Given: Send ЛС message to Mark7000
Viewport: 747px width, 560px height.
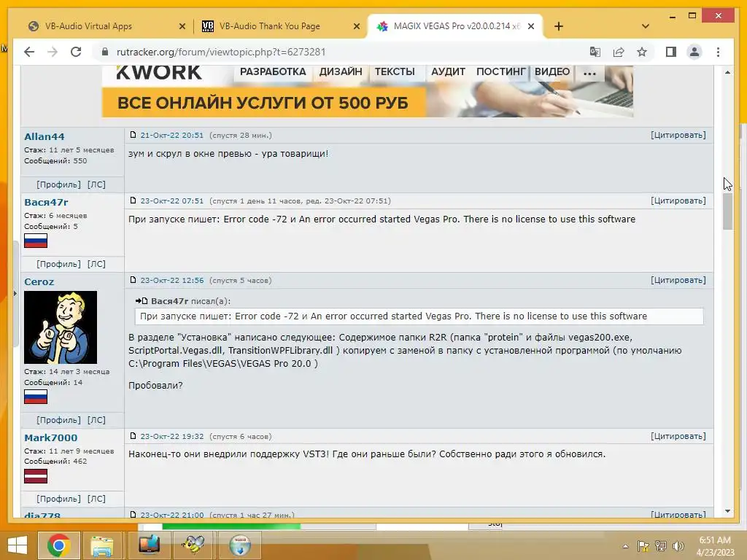Looking at the screenshot, I should [x=97, y=499].
